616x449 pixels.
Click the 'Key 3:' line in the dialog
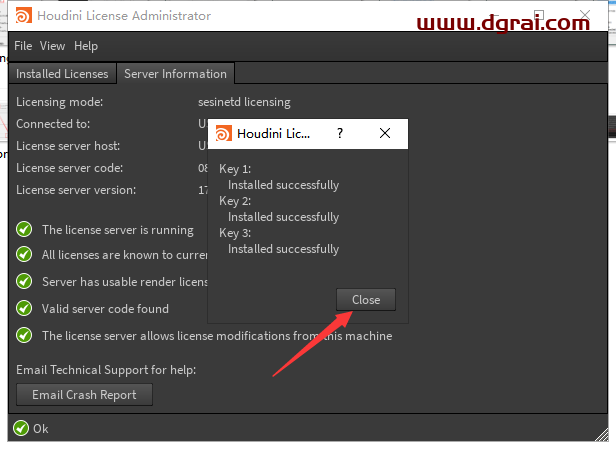pos(235,233)
